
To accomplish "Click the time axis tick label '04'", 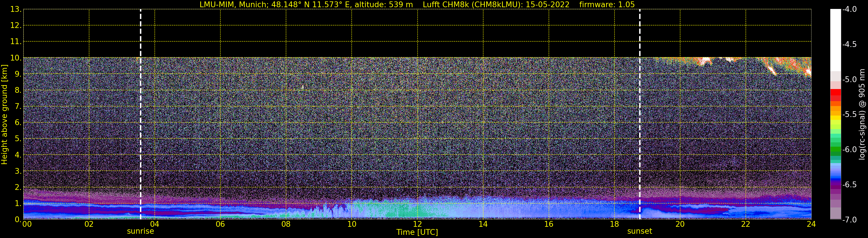I will click(x=155, y=224).
